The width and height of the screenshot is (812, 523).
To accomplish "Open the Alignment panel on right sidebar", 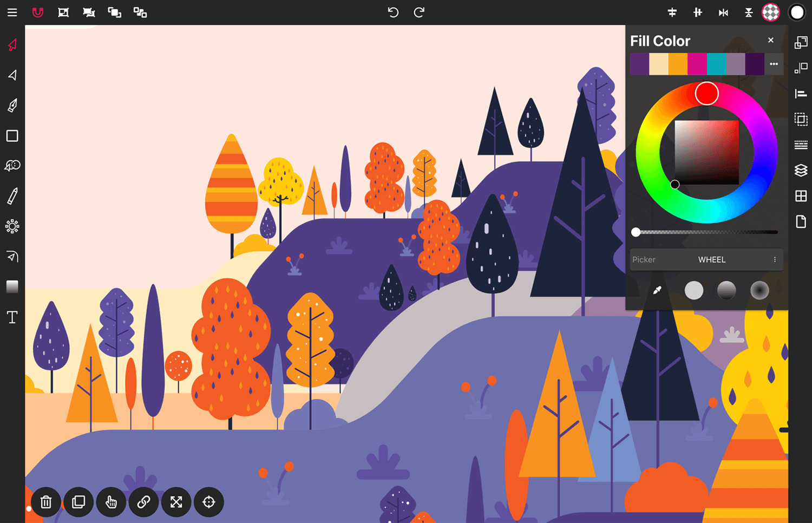I will pyautogui.click(x=801, y=93).
